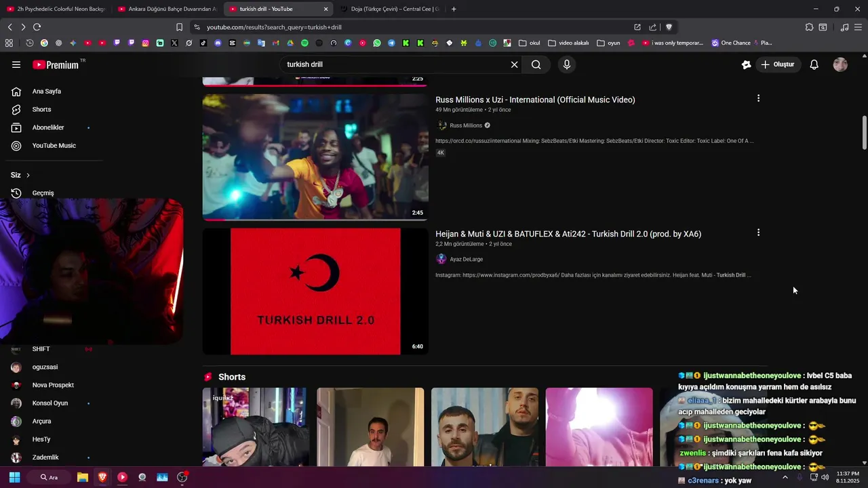This screenshot has height=488, width=868.
Task: Run search with the magnifier button
Action: click(536, 64)
